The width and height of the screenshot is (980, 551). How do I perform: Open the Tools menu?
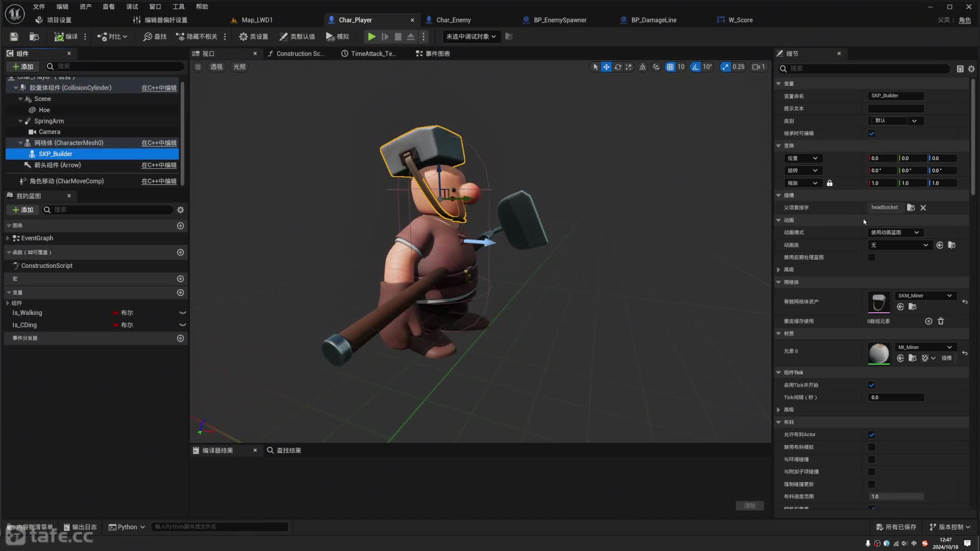pyautogui.click(x=179, y=7)
